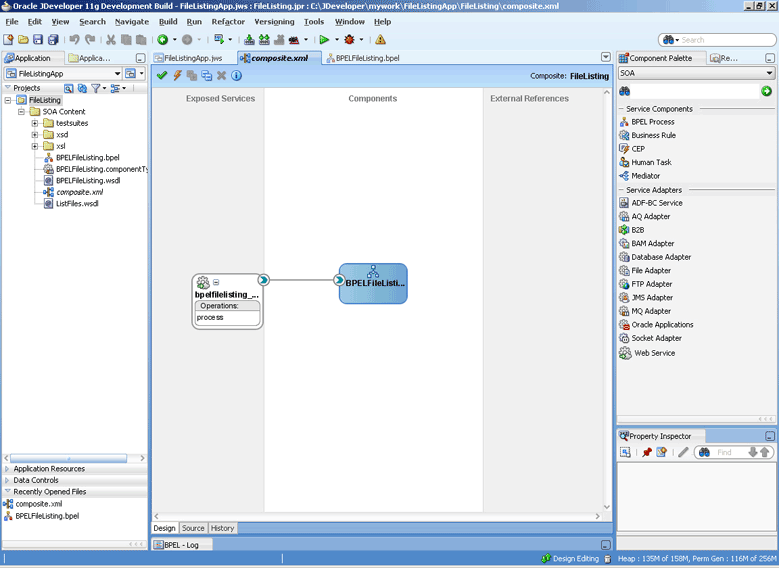779x568 pixels.
Task: Select File Adapter in palette
Action: click(651, 270)
